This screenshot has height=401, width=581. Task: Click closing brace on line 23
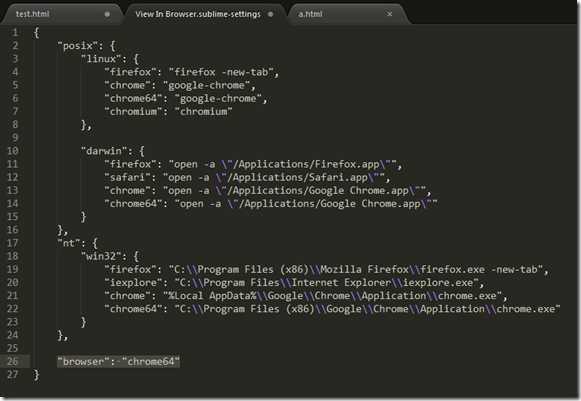click(83, 322)
